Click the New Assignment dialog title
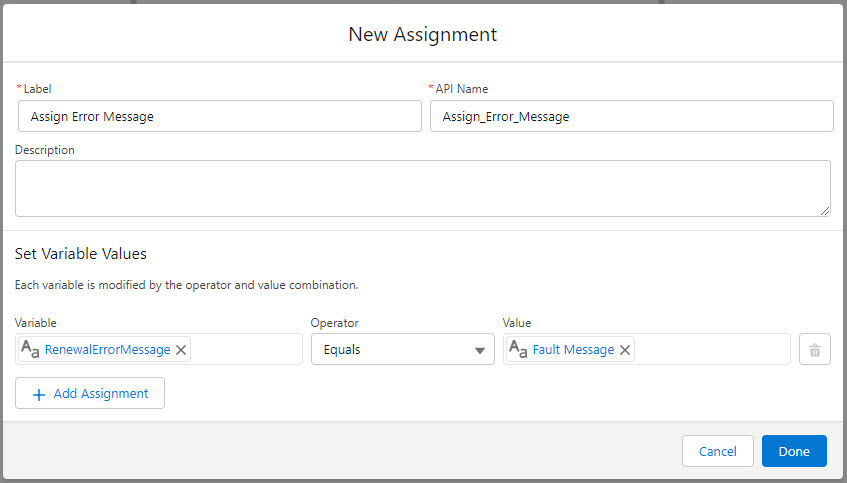This screenshot has height=483, width=847. [x=422, y=34]
